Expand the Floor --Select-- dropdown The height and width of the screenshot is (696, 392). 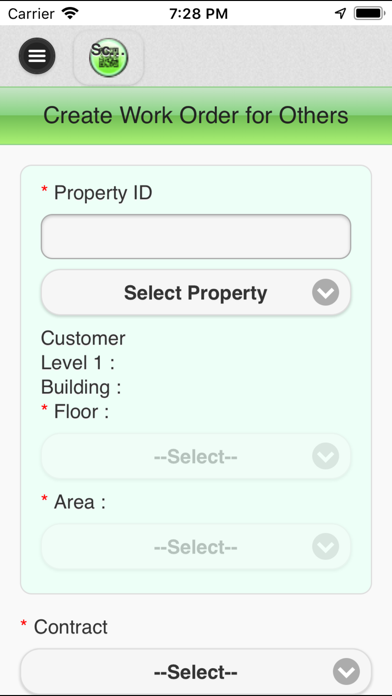196,456
